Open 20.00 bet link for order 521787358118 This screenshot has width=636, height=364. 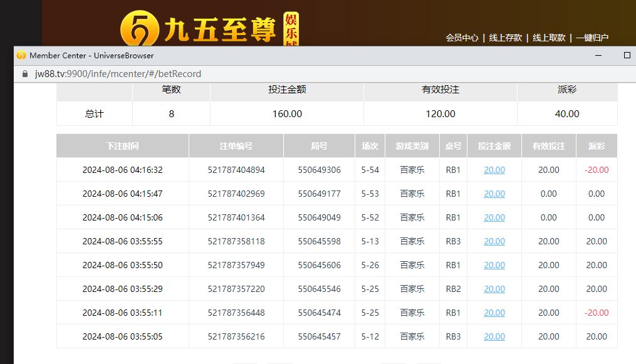pos(494,241)
